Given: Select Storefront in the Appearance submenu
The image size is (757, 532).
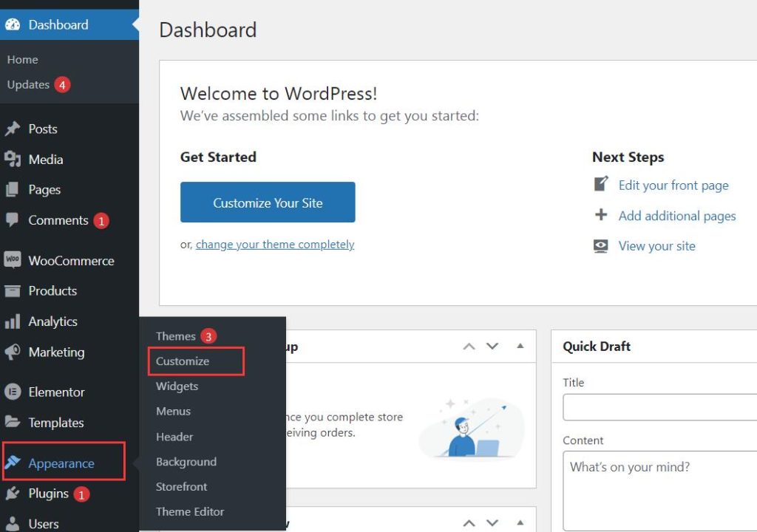Looking at the screenshot, I should tap(182, 487).
